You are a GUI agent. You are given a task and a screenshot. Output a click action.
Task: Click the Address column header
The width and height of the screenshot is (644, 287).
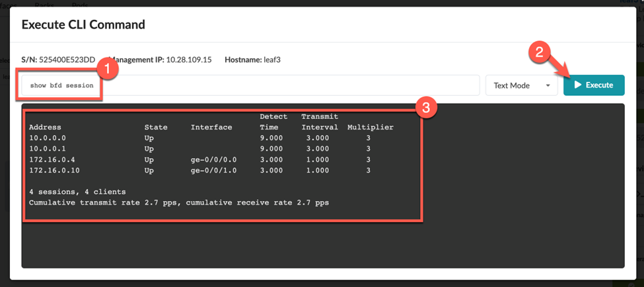[45, 128]
